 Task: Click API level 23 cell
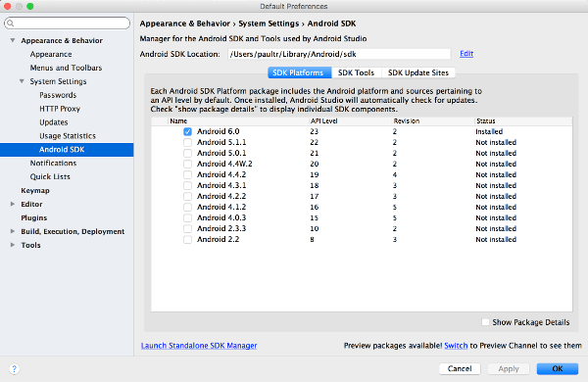coord(315,131)
